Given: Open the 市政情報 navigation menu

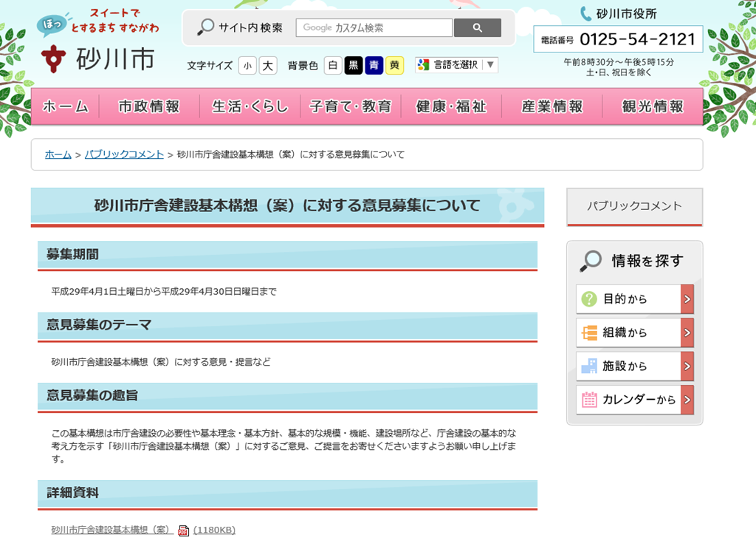Looking at the screenshot, I should (x=149, y=106).
